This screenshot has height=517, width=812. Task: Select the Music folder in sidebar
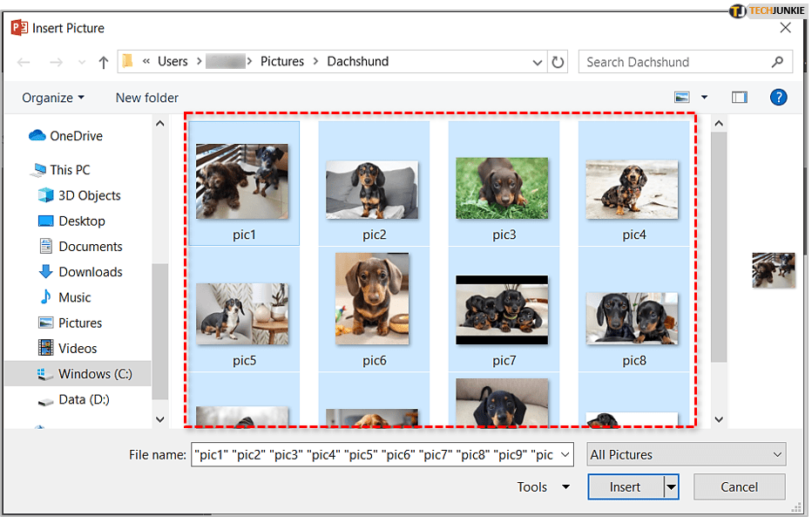tap(74, 297)
